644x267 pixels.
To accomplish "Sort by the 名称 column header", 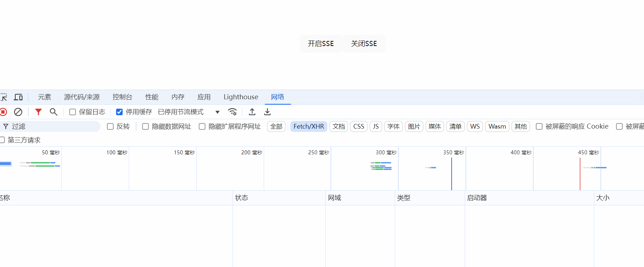I will pyautogui.click(x=116, y=198).
